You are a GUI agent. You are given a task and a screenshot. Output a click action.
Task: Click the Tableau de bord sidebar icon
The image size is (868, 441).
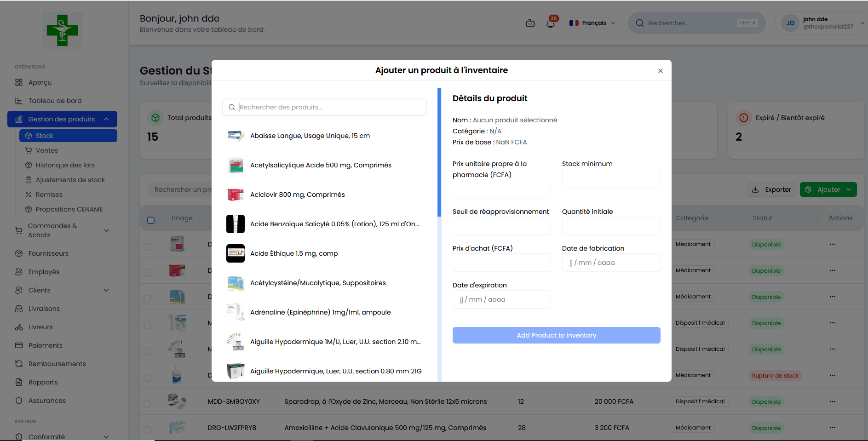[x=19, y=101]
